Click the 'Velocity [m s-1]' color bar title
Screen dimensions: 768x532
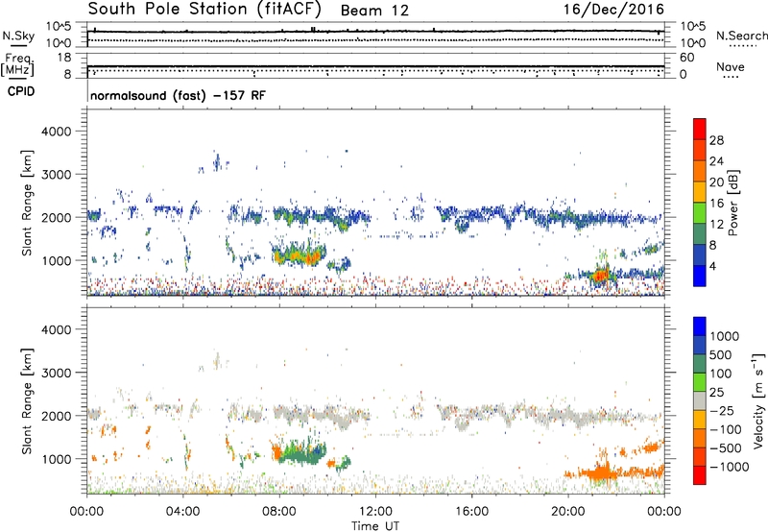click(758, 400)
